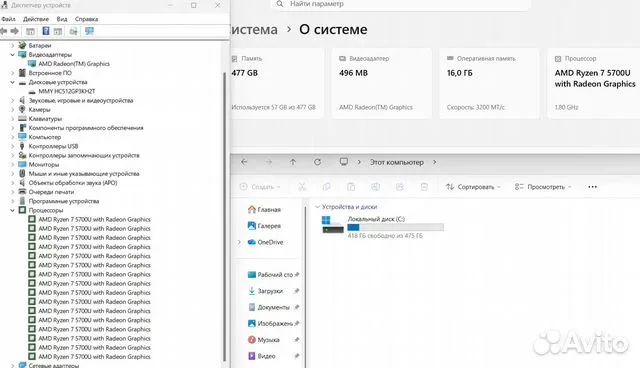This screenshot has width=640, height=368.
Task: Select Контроллеры запоминающих устройств
Action: click(x=84, y=155)
